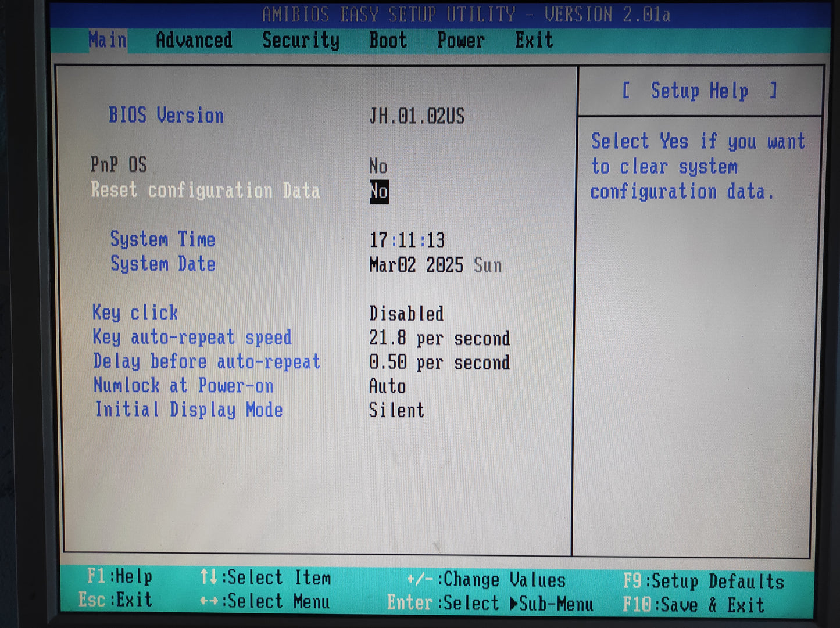The height and width of the screenshot is (628, 840).
Task: Open the Advanced menu tab
Action: click(x=194, y=40)
